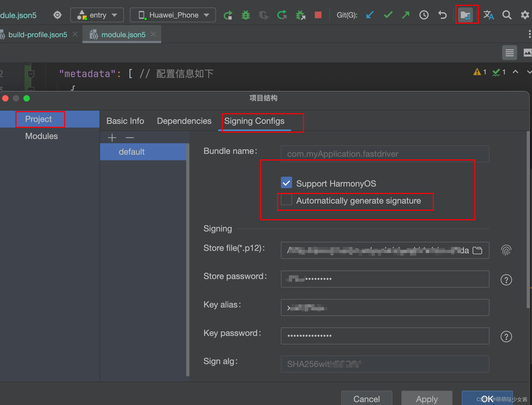Click the Cancel button
The height and width of the screenshot is (405, 532).
(x=366, y=398)
